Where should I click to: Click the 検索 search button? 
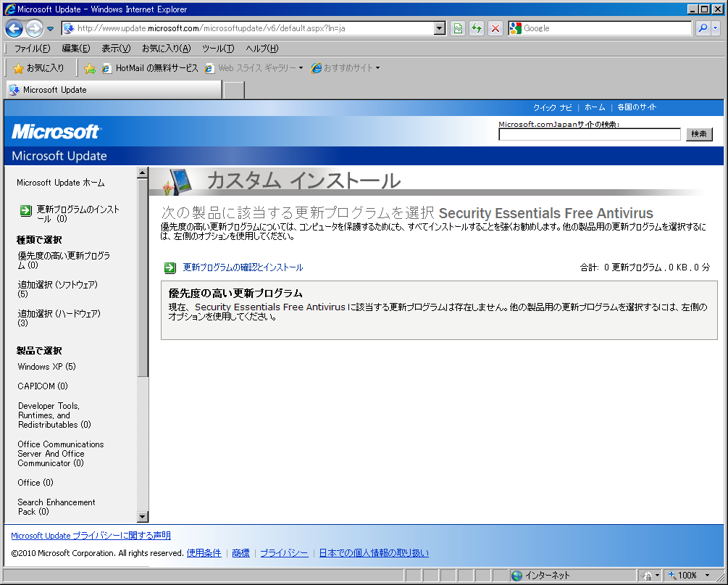(698, 134)
